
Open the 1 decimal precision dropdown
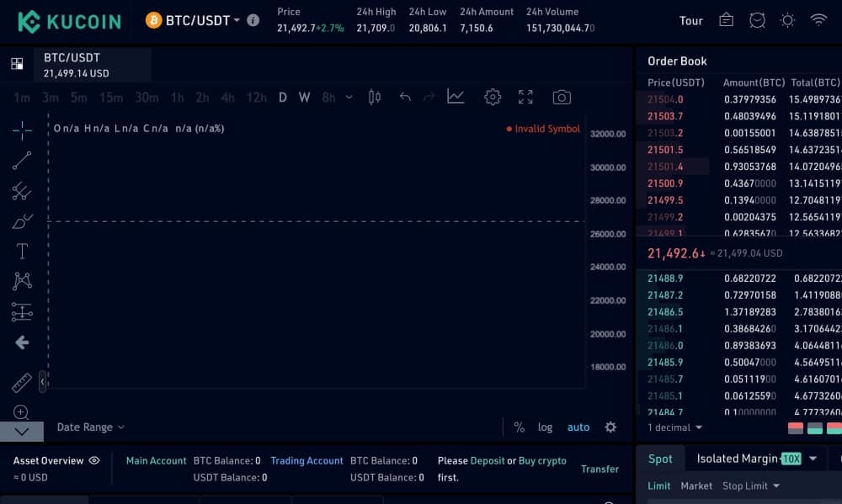pos(675,427)
